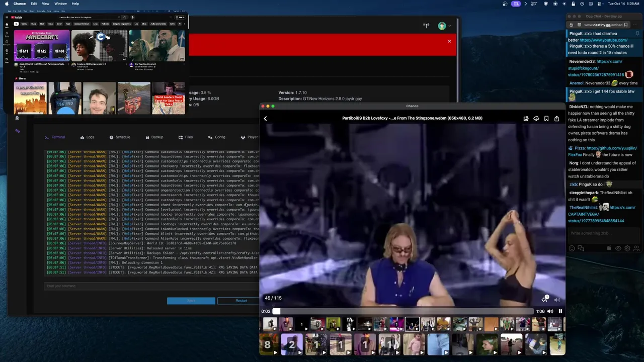The width and height of the screenshot is (644, 362).
Task: Open the users list icon in Dgg chat
Action: point(636,248)
